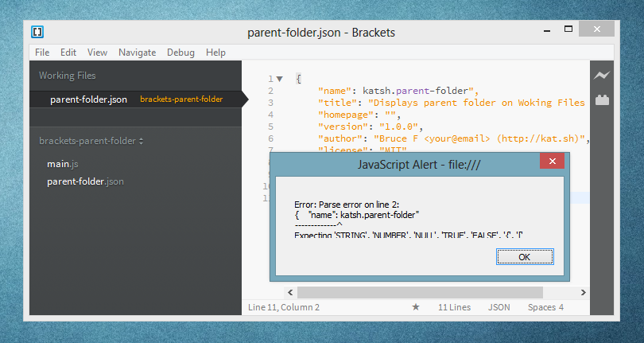Image resolution: width=644 pixels, height=343 pixels.
Task: Click the "1.0.0" version value
Action: pyautogui.click(x=398, y=127)
